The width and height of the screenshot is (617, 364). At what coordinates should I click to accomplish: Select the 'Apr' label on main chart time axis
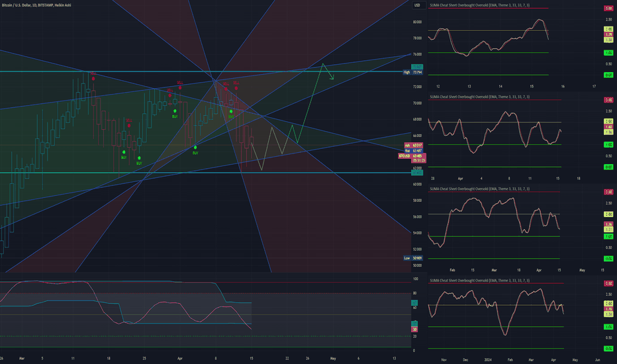click(x=180, y=359)
